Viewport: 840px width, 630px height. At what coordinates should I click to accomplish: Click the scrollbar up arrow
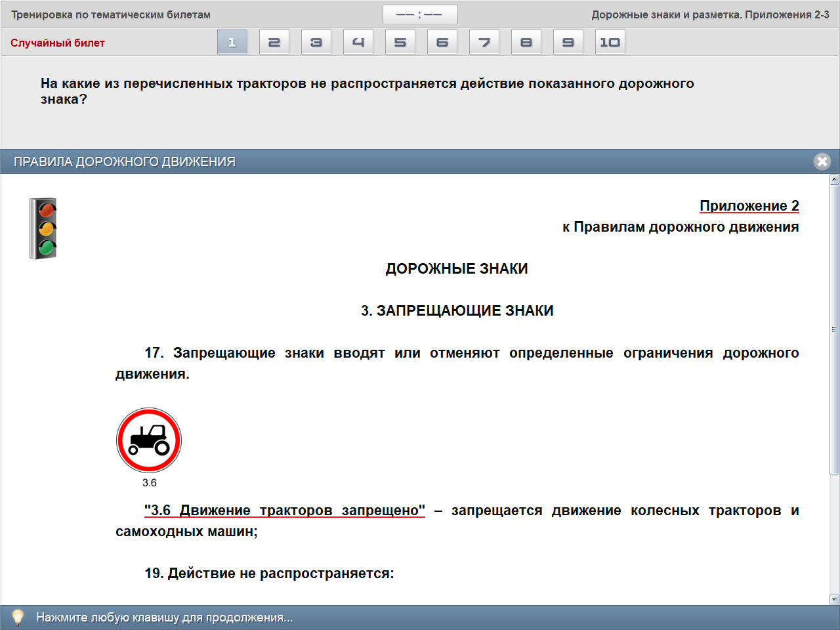[834, 179]
